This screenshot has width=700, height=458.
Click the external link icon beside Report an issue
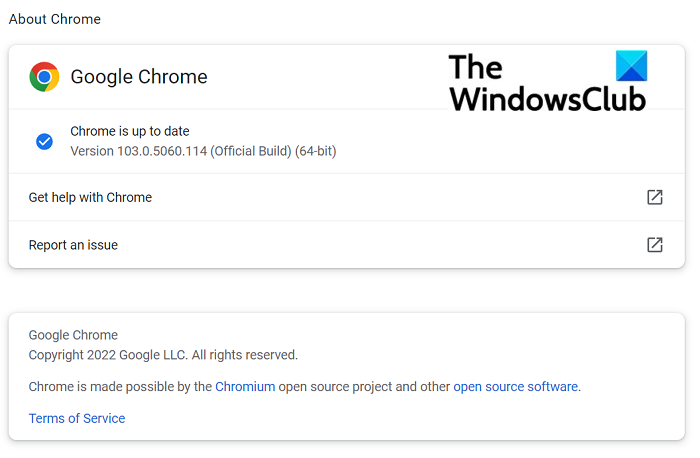pyautogui.click(x=655, y=245)
